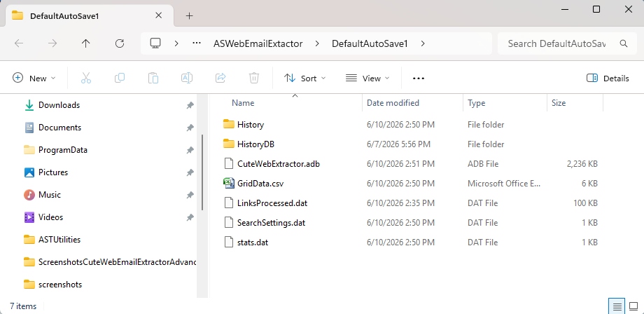Add a new tab
644x314 pixels.
click(x=189, y=15)
